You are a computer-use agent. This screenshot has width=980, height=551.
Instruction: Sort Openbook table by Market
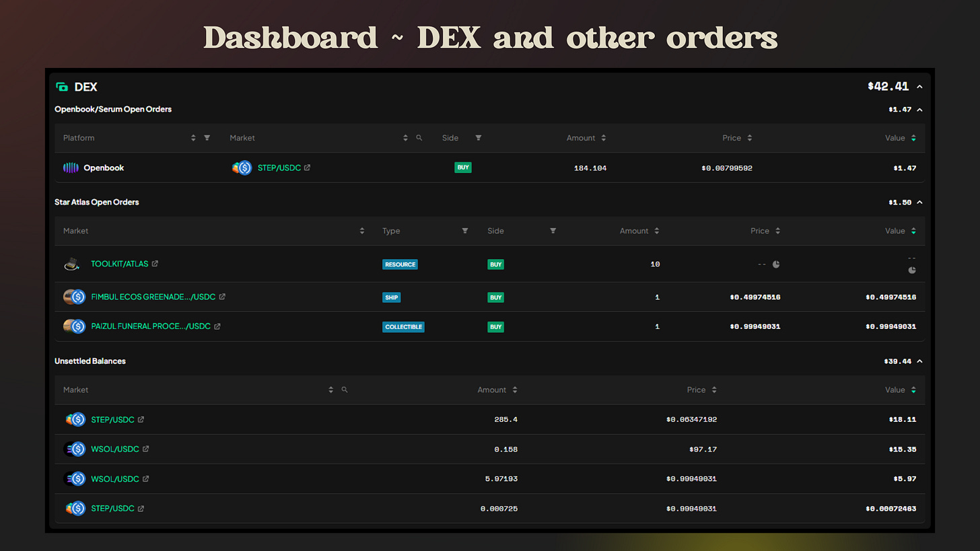[x=405, y=138]
